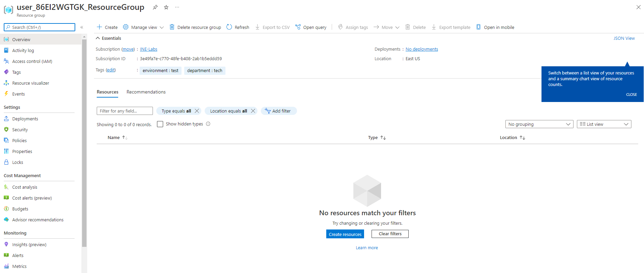Enable Show hidden types checkbox
The image size is (644, 273).
(160, 124)
